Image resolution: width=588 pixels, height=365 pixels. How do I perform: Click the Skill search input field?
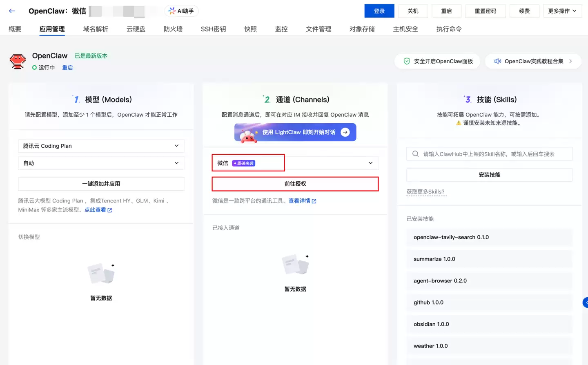(x=470, y=154)
